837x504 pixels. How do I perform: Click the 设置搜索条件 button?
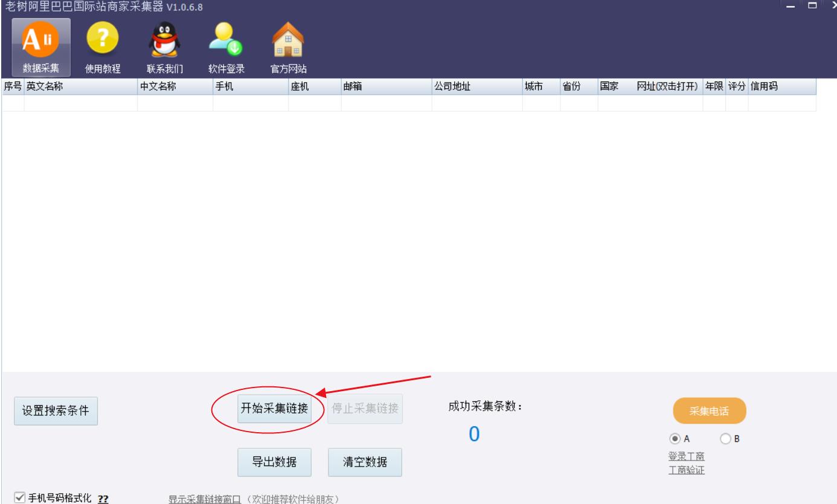[56, 411]
